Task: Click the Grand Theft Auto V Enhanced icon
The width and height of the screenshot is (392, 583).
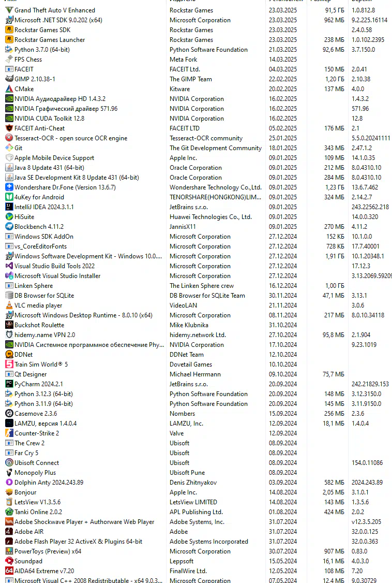Action: 9,10
